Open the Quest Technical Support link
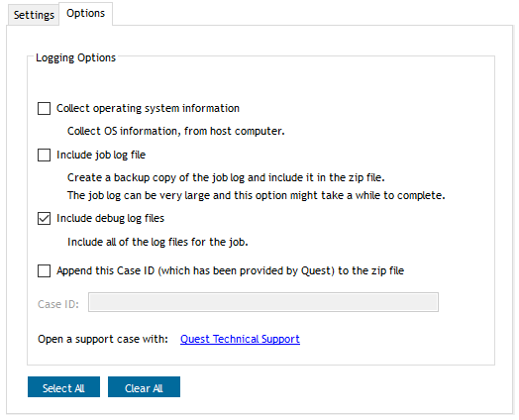Image resolution: width=519 pixels, height=420 pixels. pyautogui.click(x=240, y=339)
